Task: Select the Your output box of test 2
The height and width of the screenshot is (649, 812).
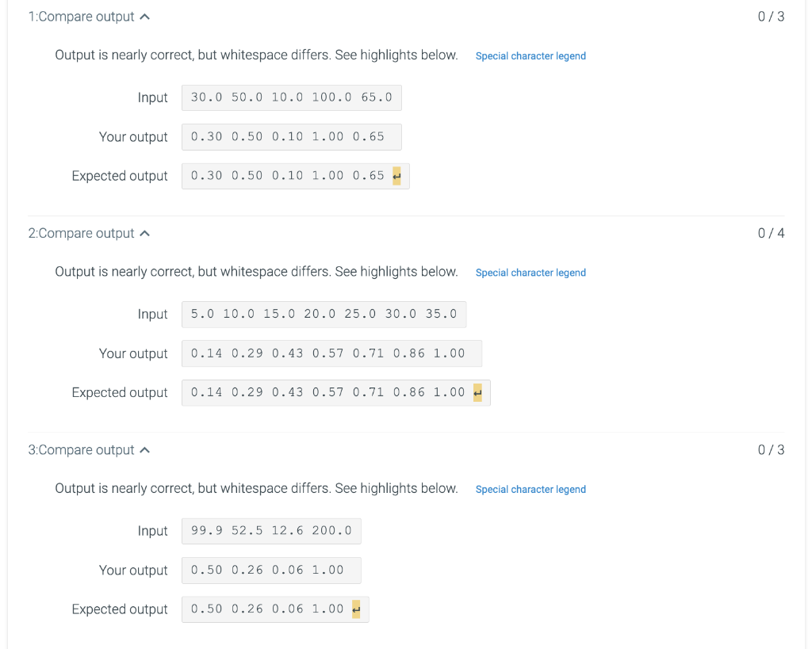Action: tap(331, 353)
